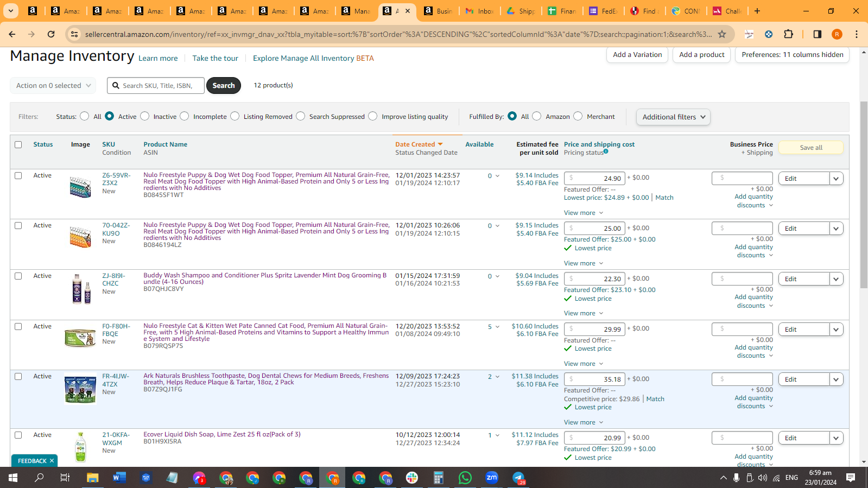Open the volume control in system tray
Screen dimensions: 868x488
pyautogui.click(x=763, y=478)
